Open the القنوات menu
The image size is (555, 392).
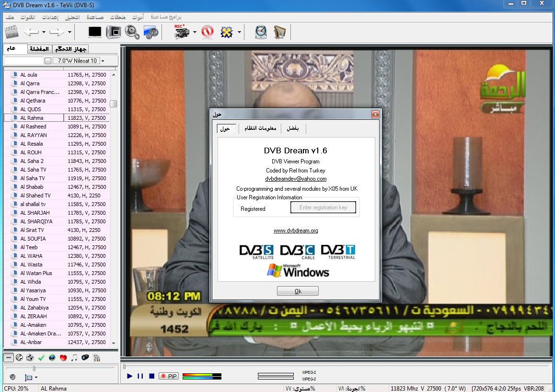pos(28,17)
